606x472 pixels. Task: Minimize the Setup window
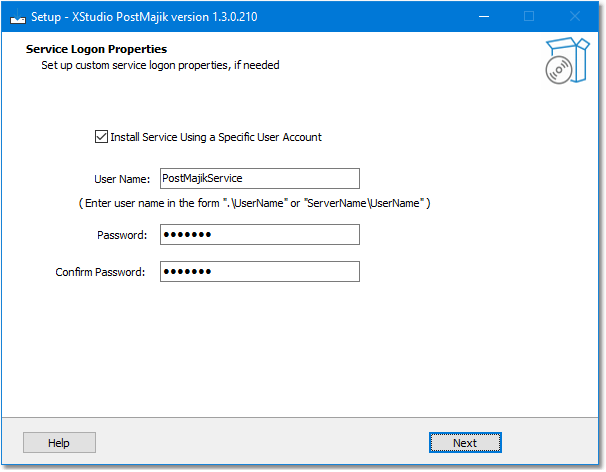(x=484, y=17)
